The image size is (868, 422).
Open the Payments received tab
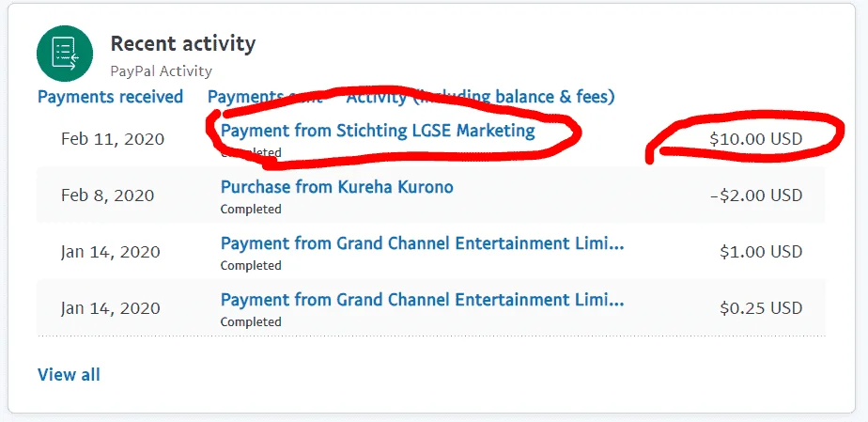point(110,97)
